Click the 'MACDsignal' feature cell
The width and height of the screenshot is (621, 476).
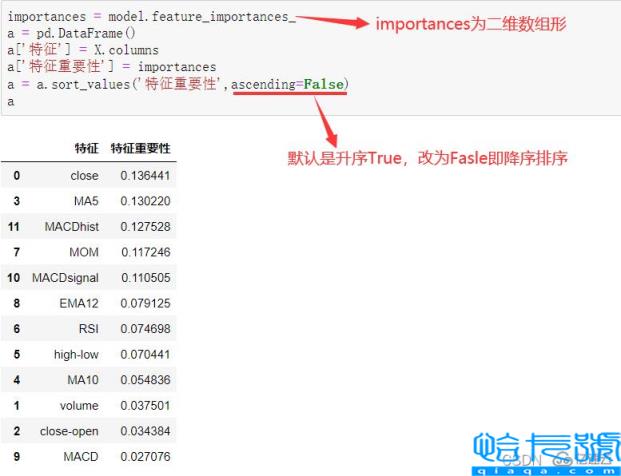click(65, 278)
